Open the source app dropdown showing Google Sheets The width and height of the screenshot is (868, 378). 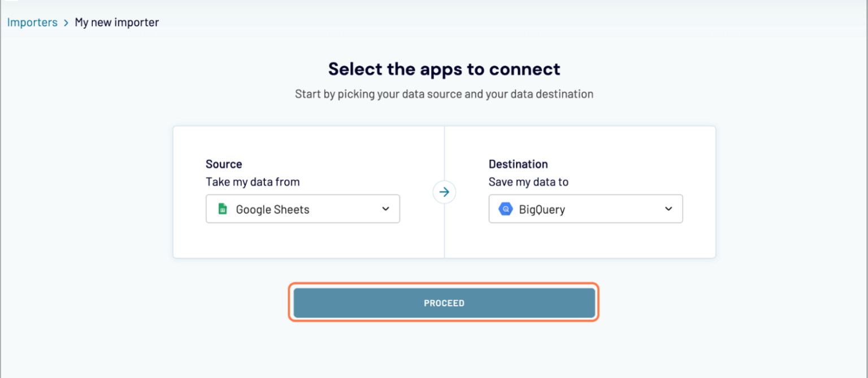click(x=302, y=208)
